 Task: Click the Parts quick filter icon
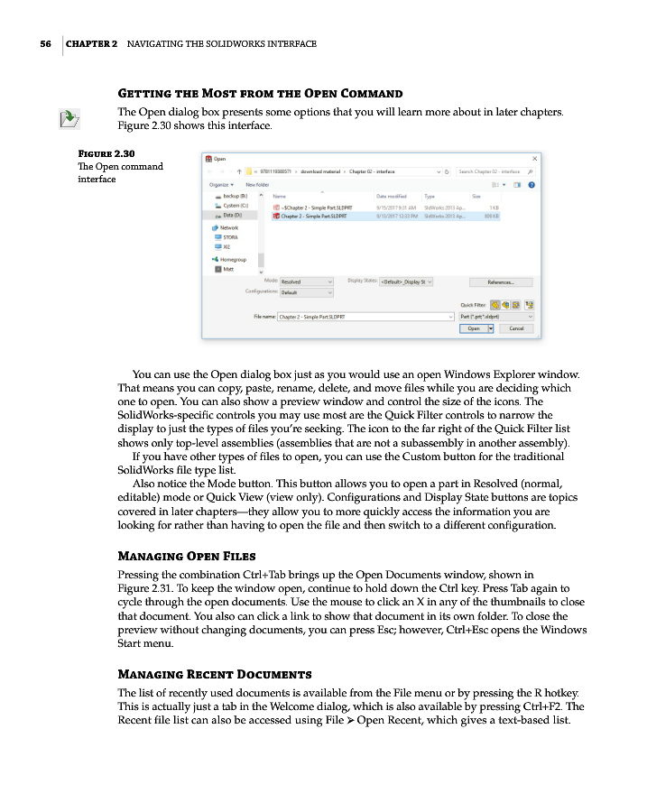(494, 305)
